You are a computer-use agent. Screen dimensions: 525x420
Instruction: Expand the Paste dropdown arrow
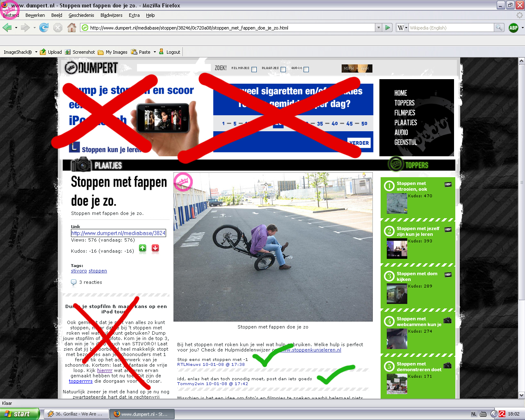(x=155, y=52)
